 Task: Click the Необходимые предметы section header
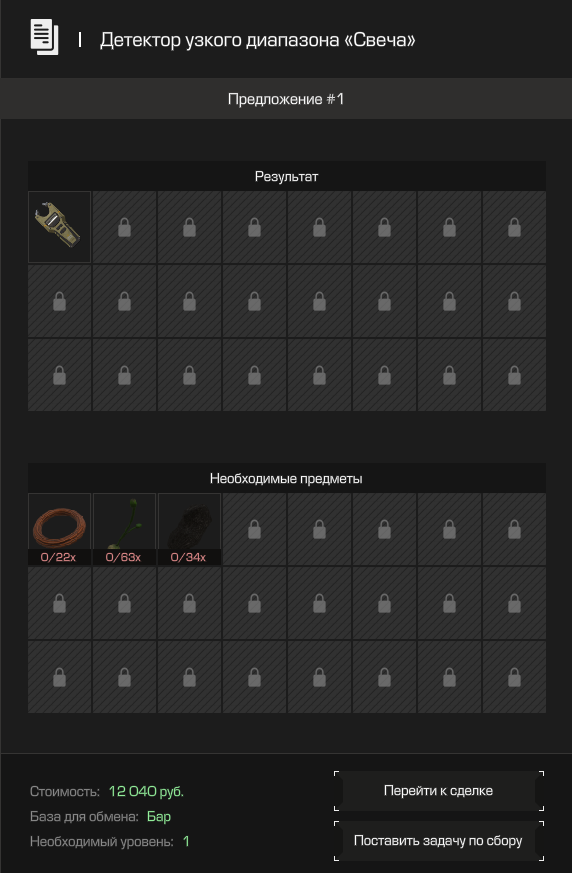pos(287,478)
